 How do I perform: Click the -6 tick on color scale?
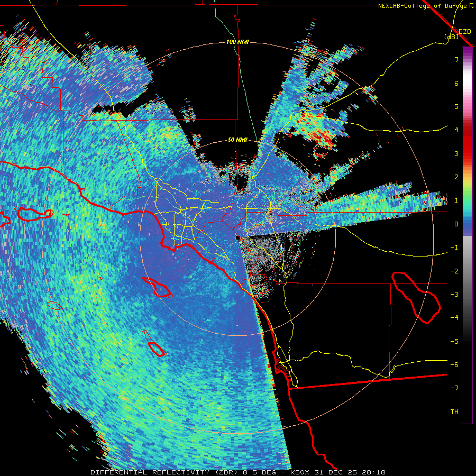(454, 365)
